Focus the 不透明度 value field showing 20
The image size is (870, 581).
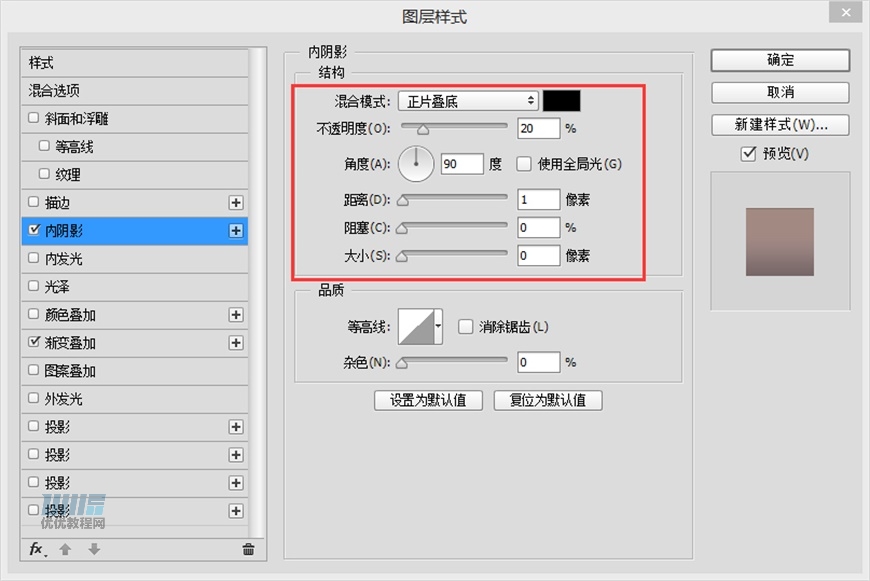coord(538,128)
